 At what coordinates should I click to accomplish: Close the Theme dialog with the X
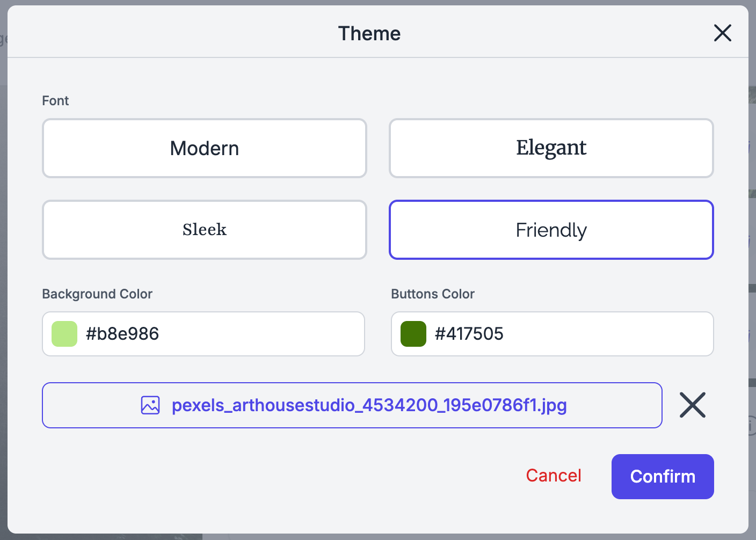point(722,33)
